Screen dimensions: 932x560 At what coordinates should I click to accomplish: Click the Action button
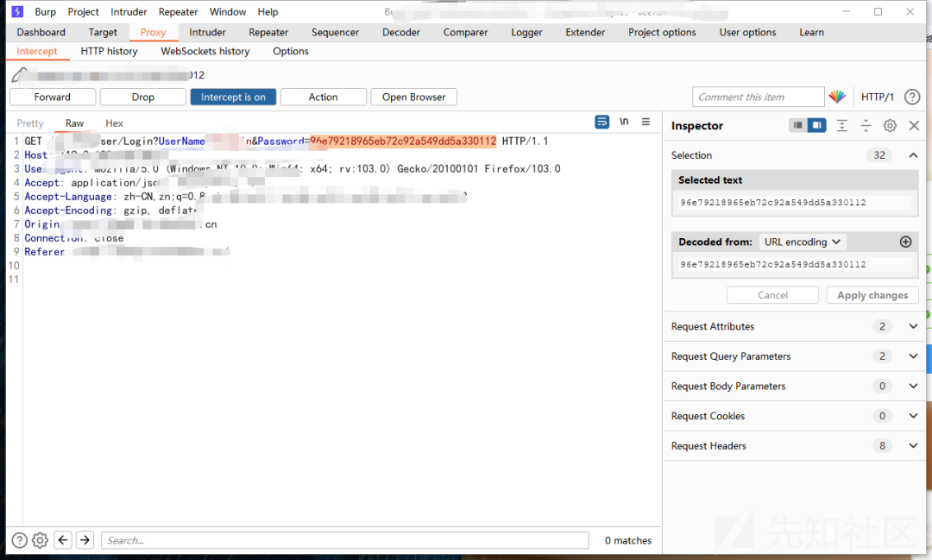click(324, 97)
